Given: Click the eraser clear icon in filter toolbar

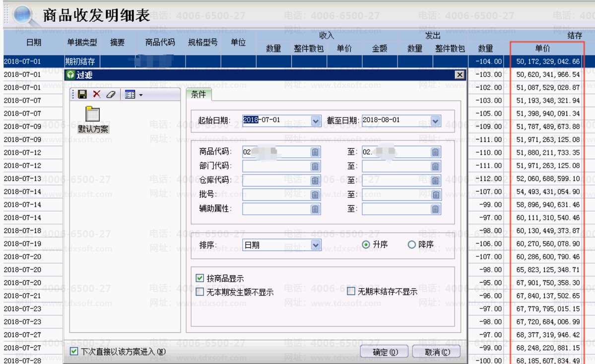Looking at the screenshot, I should (x=111, y=94).
